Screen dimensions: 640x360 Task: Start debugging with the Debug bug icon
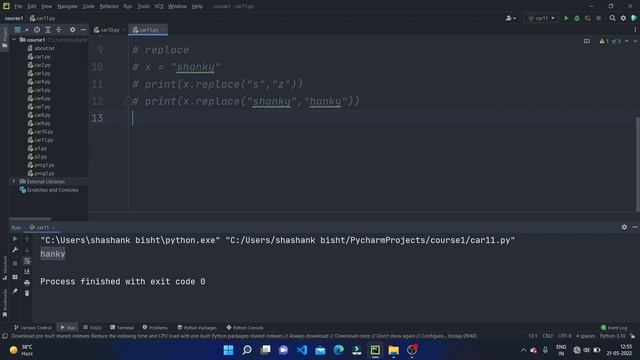coord(577,18)
